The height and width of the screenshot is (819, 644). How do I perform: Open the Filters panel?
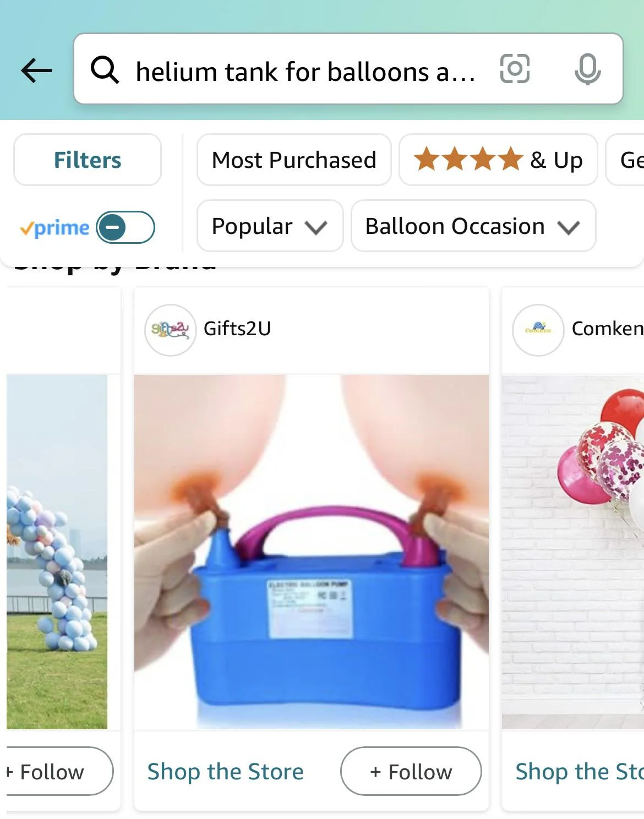click(x=88, y=160)
